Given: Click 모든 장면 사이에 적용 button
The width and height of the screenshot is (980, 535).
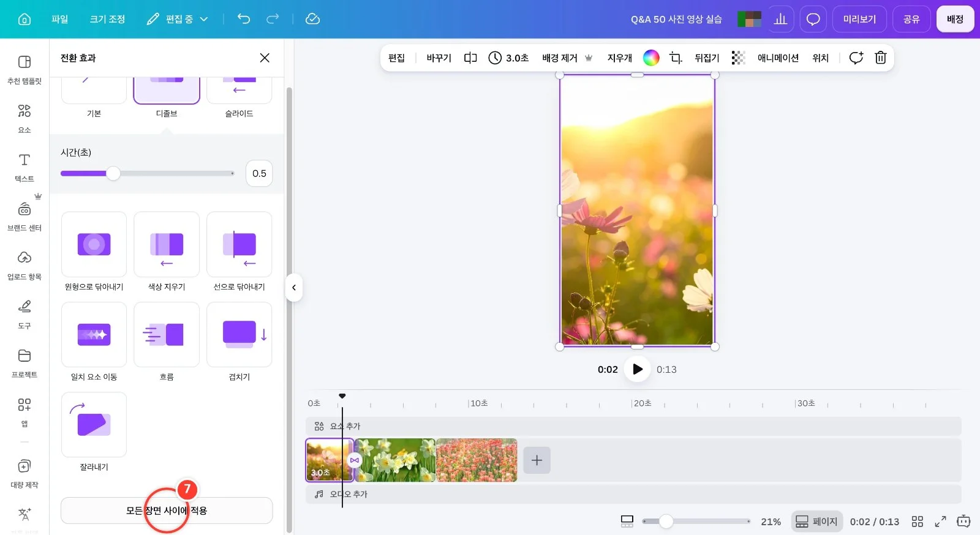Looking at the screenshot, I should pos(167,511).
